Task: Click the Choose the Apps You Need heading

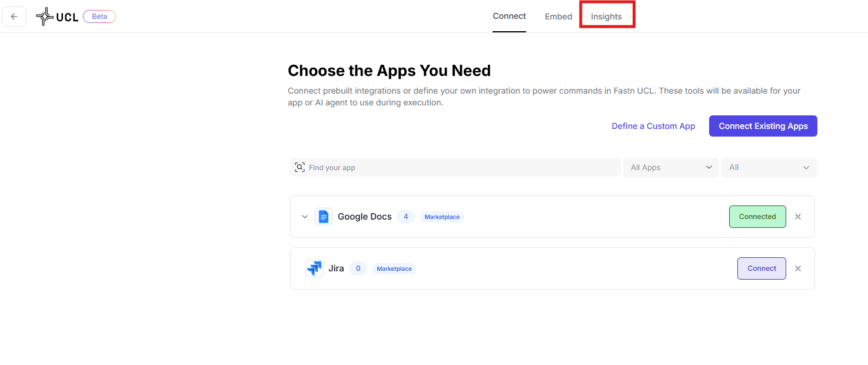Action: [389, 71]
